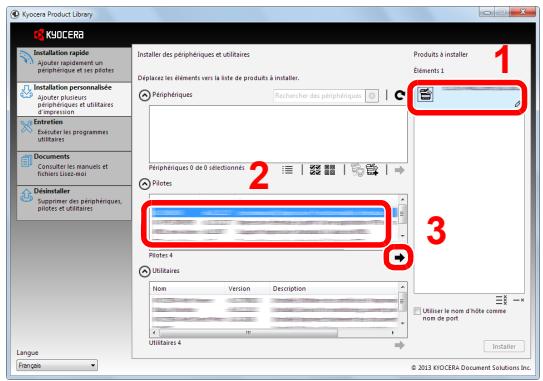Screen dimensions: 543x381
Task: Edit the product entry with pencil icon
Action: point(517,104)
